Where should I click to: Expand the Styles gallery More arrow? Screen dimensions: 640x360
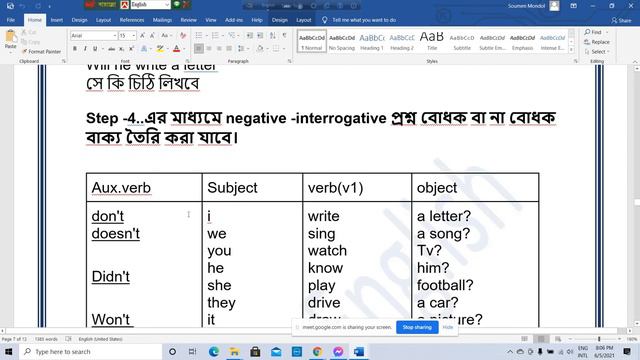tap(571, 50)
